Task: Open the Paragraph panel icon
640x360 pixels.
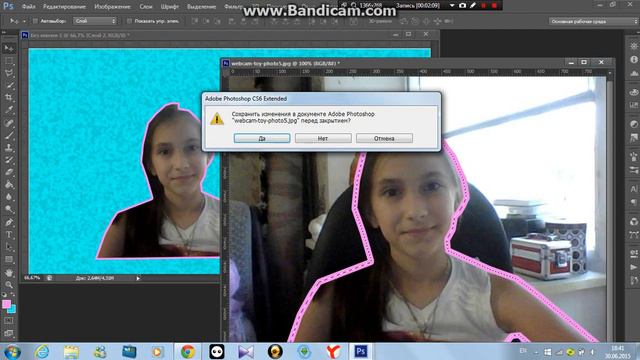Action: pyautogui.click(x=634, y=202)
